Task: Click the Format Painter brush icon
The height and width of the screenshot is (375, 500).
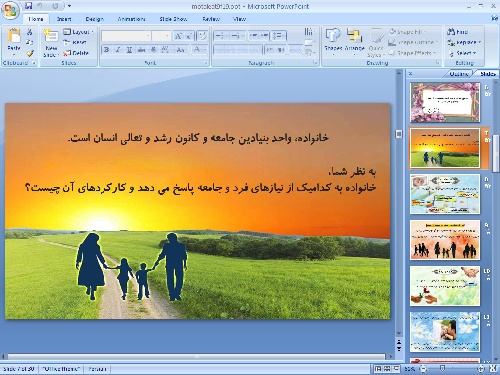Action: [x=30, y=53]
